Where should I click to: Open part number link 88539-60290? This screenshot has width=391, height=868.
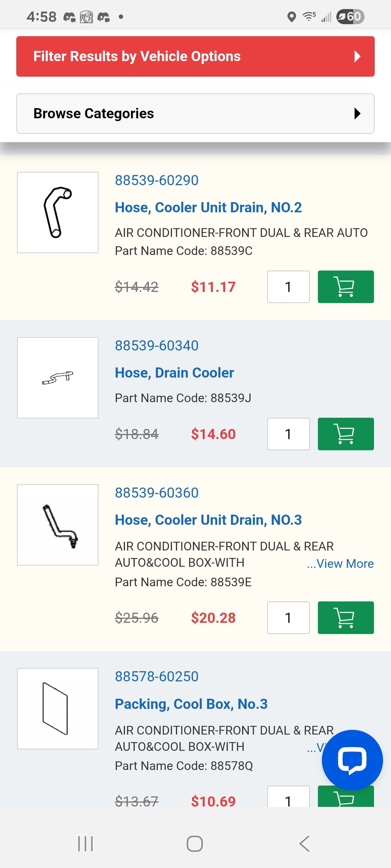pos(157,180)
